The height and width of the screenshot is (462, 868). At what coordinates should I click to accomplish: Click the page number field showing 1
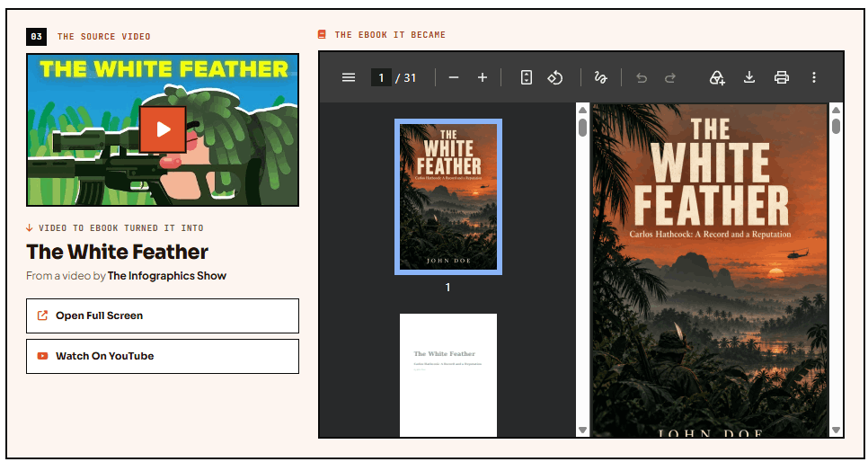pos(381,77)
